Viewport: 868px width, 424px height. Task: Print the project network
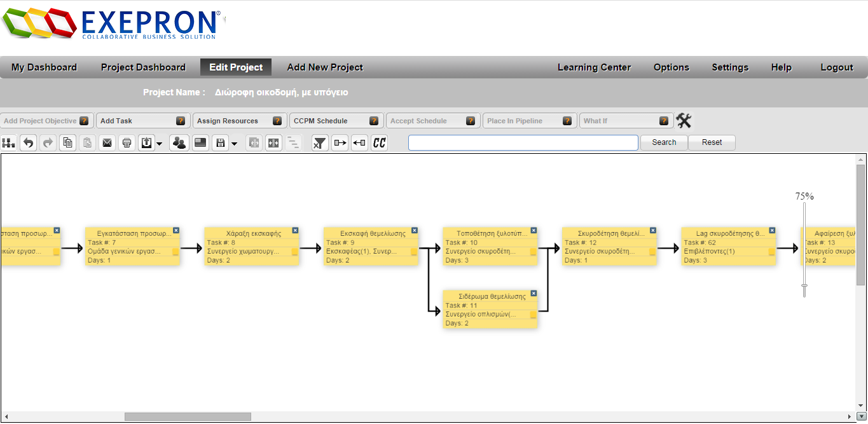coord(127,143)
